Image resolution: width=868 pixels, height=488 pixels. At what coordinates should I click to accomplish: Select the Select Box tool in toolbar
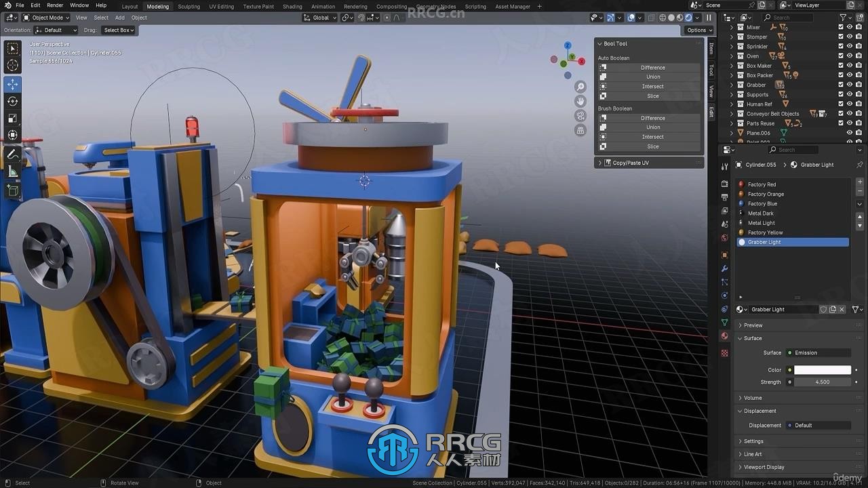click(13, 49)
